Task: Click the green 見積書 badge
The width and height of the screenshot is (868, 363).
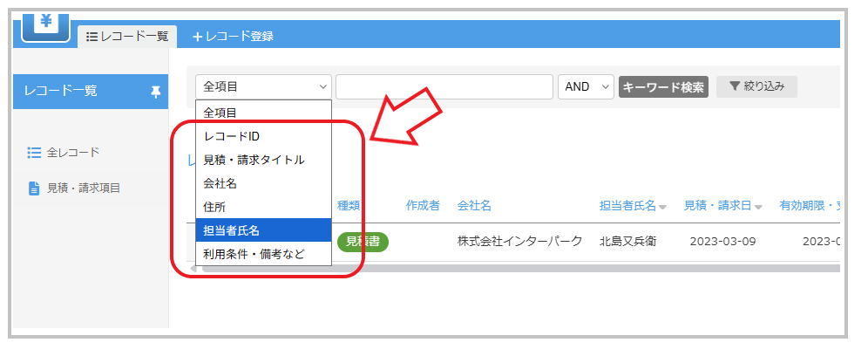Action: pyautogui.click(x=363, y=242)
